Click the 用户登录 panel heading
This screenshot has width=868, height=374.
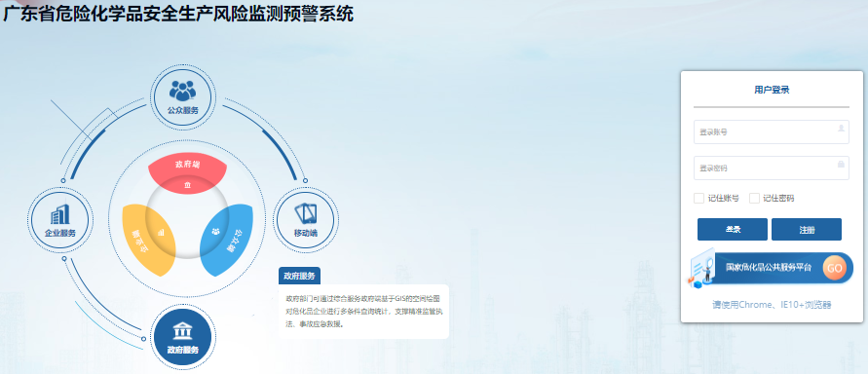coord(772,91)
